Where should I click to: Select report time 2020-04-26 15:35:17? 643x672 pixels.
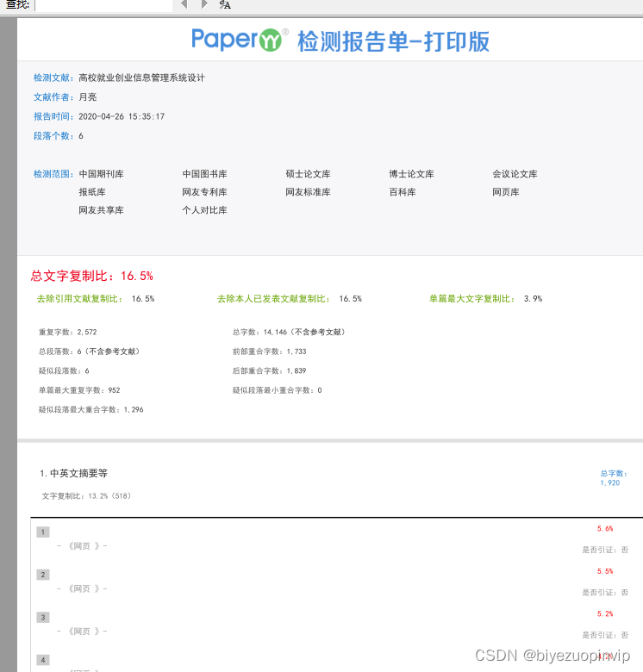[122, 116]
